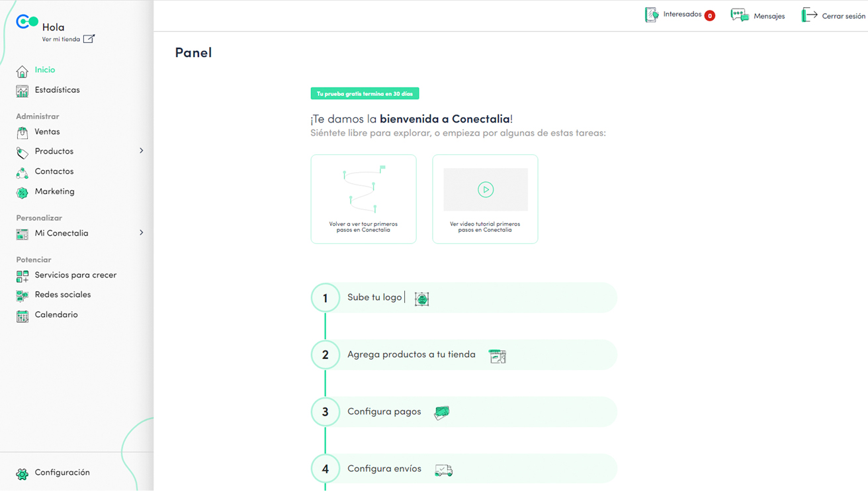868x492 pixels.
Task: Click the Mi Conectalia menu label
Action: point(62,233)
